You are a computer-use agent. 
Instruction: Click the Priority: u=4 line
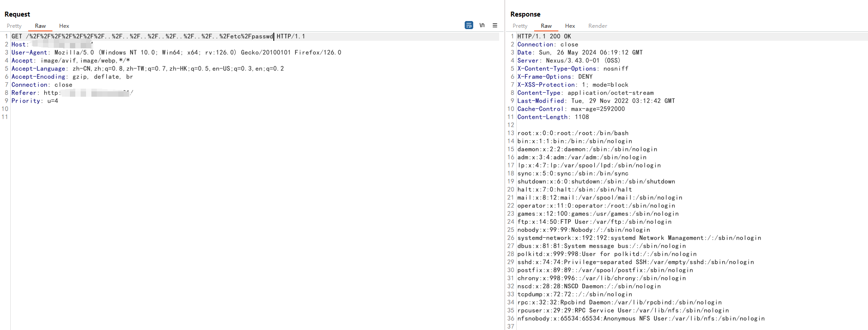35,101
